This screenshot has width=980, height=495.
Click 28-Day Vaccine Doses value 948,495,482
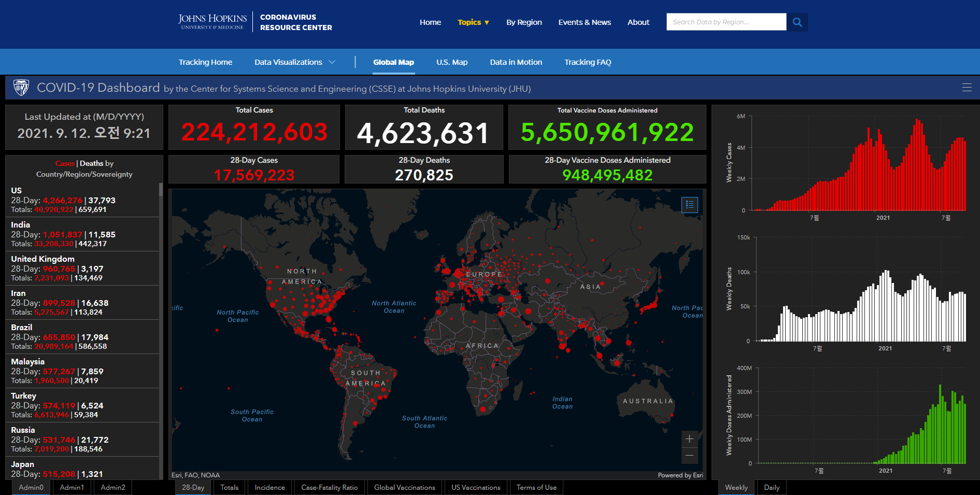(607, 175)
